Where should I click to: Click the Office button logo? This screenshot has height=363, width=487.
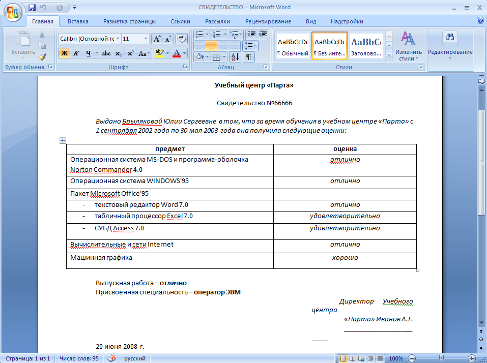(x=13, y=12)
